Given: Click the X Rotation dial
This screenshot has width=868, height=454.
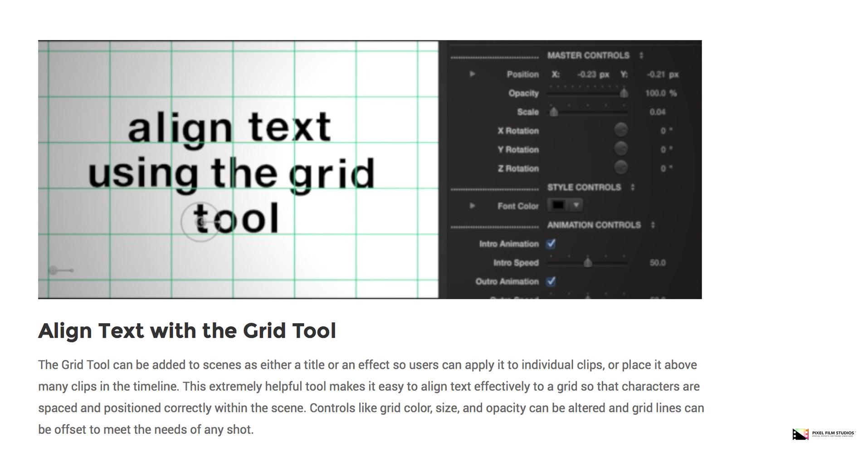Looking at the screenshot, I should (x=621, y=130).
